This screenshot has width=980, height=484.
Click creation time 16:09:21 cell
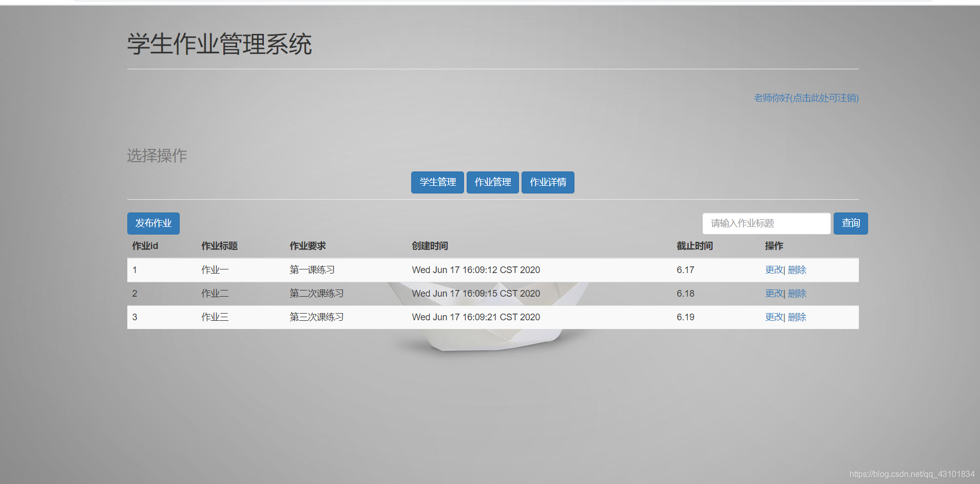[476, 317]
